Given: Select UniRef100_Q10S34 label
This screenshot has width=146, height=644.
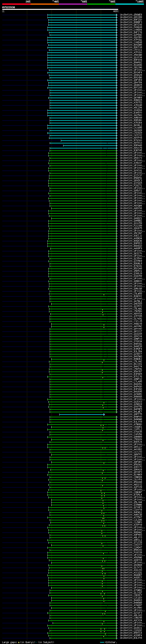Looking at the screenshot, I should [x=131, y=58].
